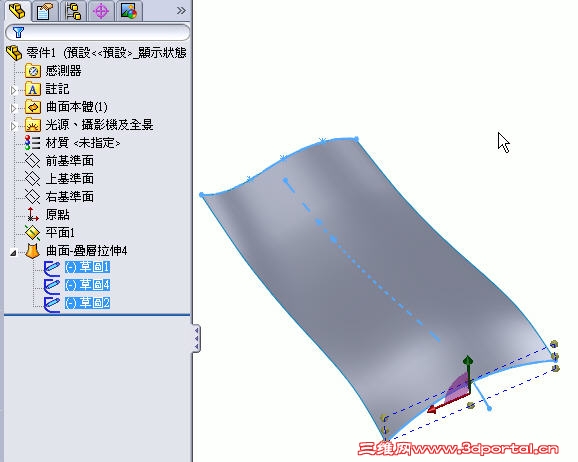Viewport: 578px width, 462px height.
Task: Select the 平面1 reference plane icon
Action: click(x=32, y=232)
